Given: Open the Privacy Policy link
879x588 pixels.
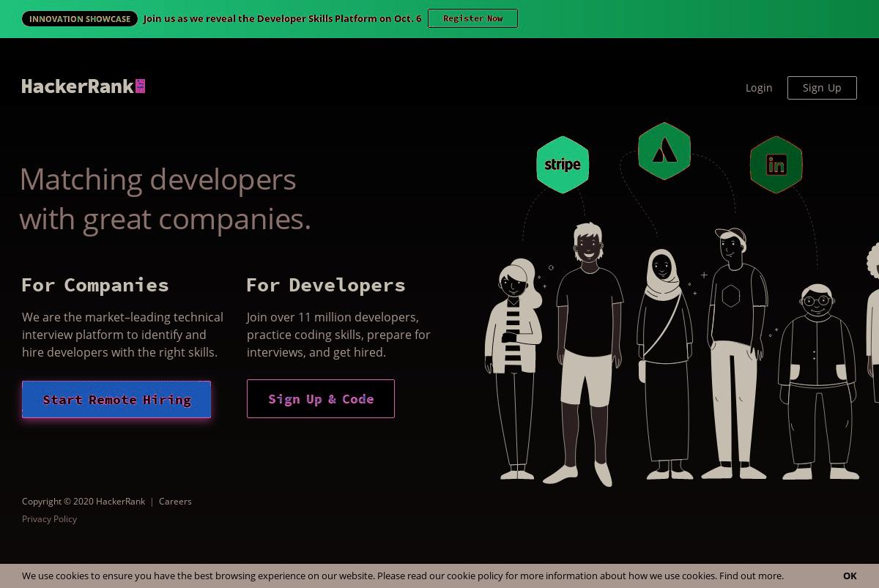Looking at the screenshot, I should pyautogui.click(x=49, y=518).
